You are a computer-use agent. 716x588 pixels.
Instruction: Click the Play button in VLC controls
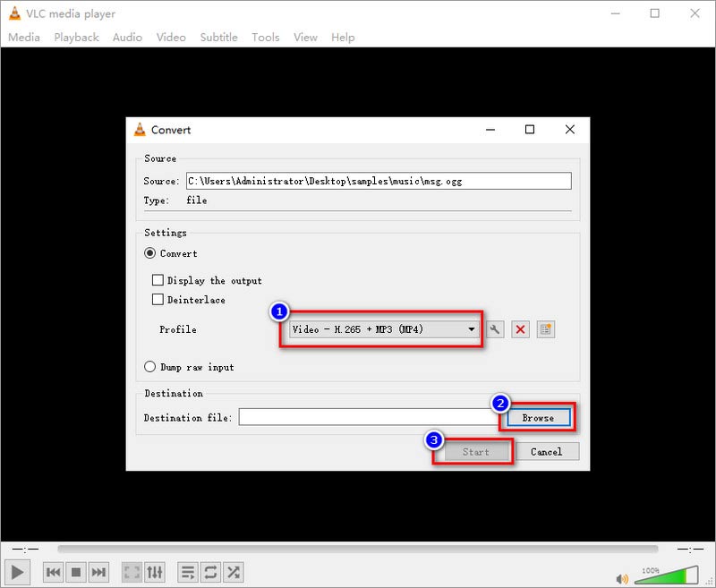coord(17,572)
